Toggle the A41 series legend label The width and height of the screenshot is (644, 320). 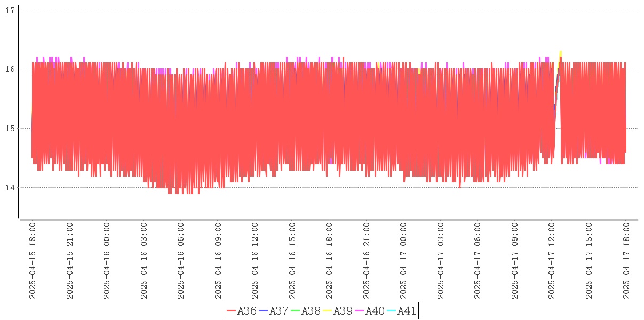(x=407, y=311)
